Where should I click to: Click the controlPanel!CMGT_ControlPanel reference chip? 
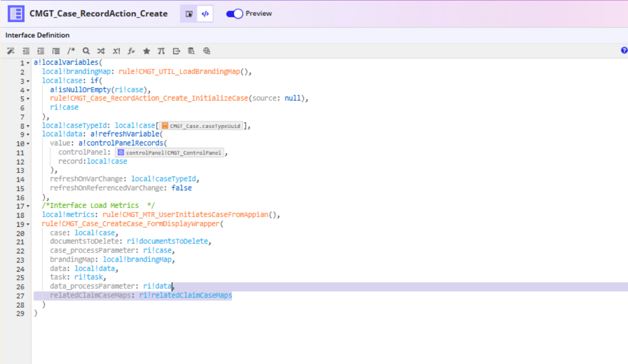pos(169,153)
